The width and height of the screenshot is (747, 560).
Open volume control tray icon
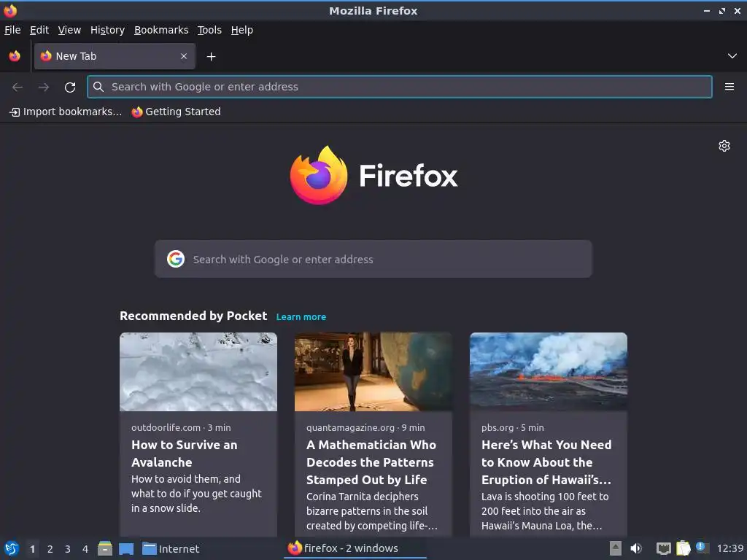[x=636, y=548]
